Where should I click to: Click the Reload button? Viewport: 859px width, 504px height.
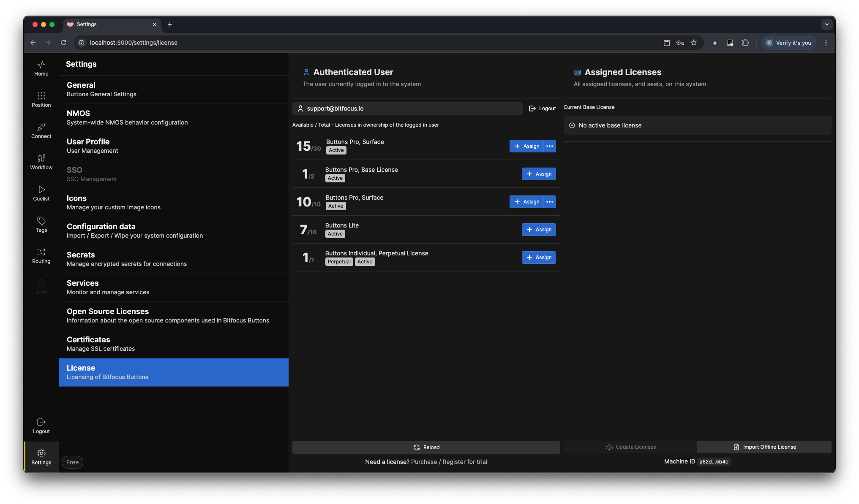point(426,447)
